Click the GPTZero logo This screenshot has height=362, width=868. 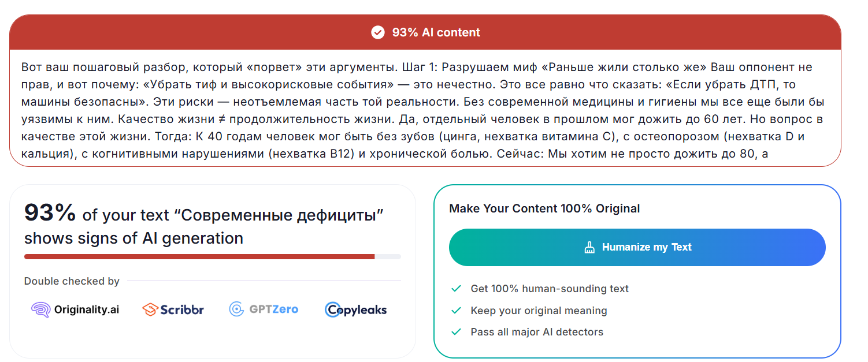click(264, 309)
